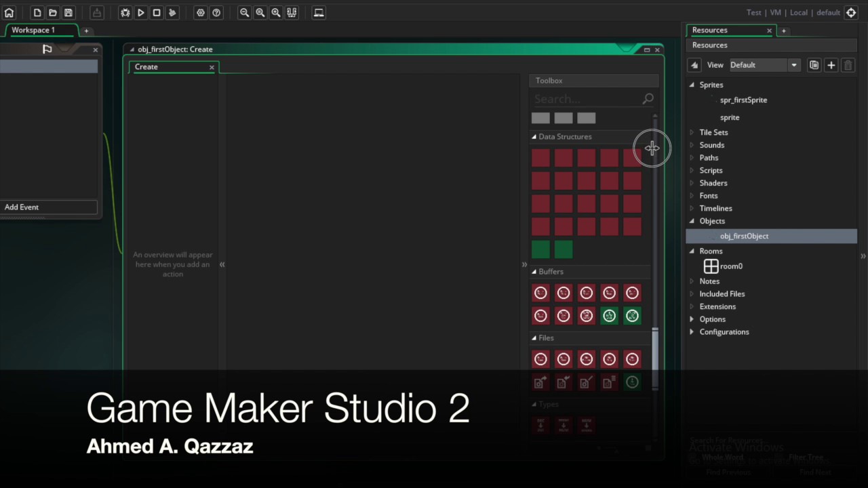Open Help with the question mark icon
Viewport: 868px width, 488px height.
216,12
